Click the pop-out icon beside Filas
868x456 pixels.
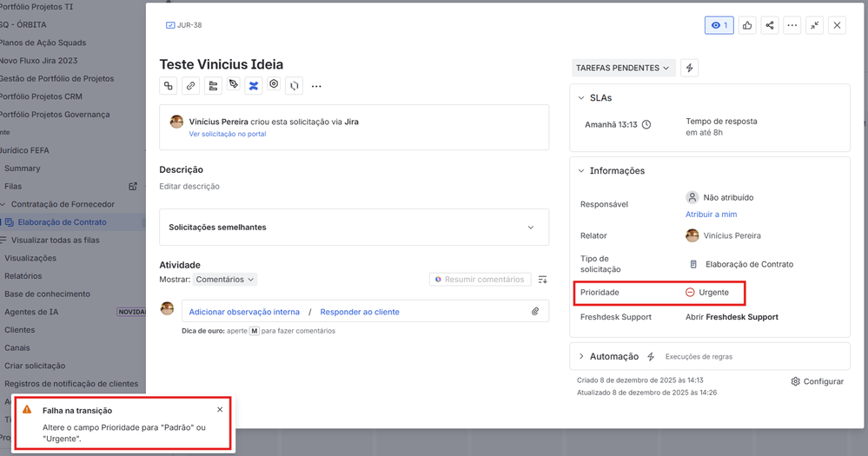(x=133, y=187)
